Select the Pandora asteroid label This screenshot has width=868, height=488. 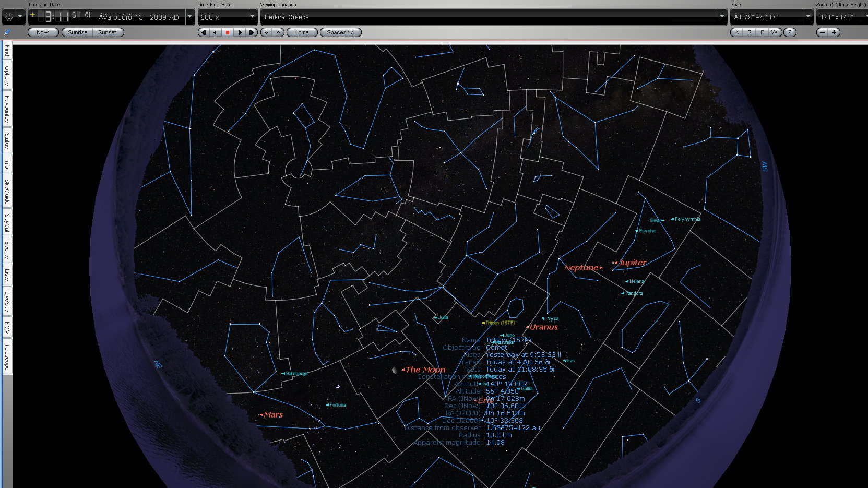[x=634, y=293]
